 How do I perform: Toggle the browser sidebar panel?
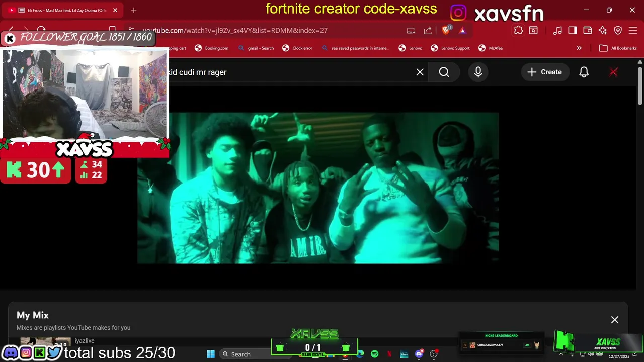[x=573, y=30]
